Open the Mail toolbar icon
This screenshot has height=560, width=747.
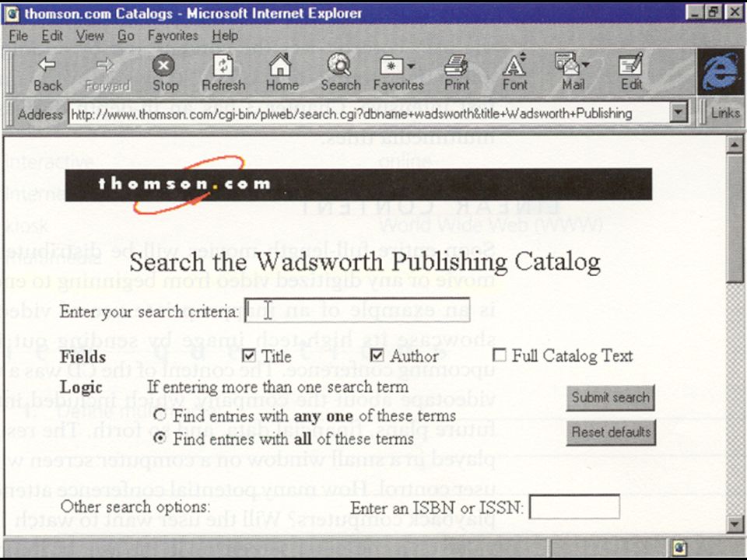566,65
